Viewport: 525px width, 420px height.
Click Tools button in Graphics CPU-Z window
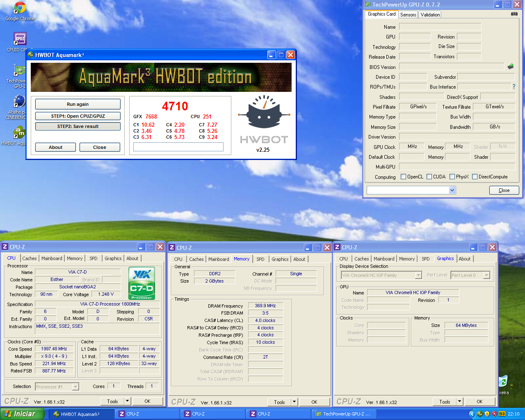click(x=445, y=402)
